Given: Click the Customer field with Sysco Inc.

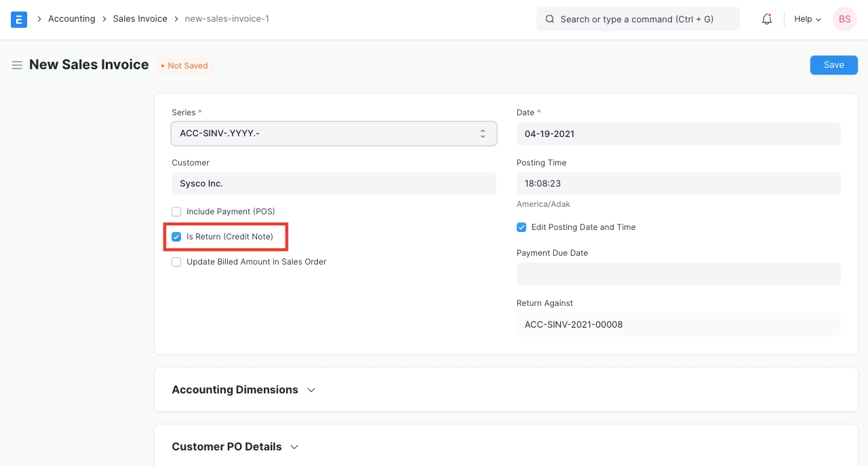Looking at the screenshot, I should pyautogui.click(x=334, y=183).
